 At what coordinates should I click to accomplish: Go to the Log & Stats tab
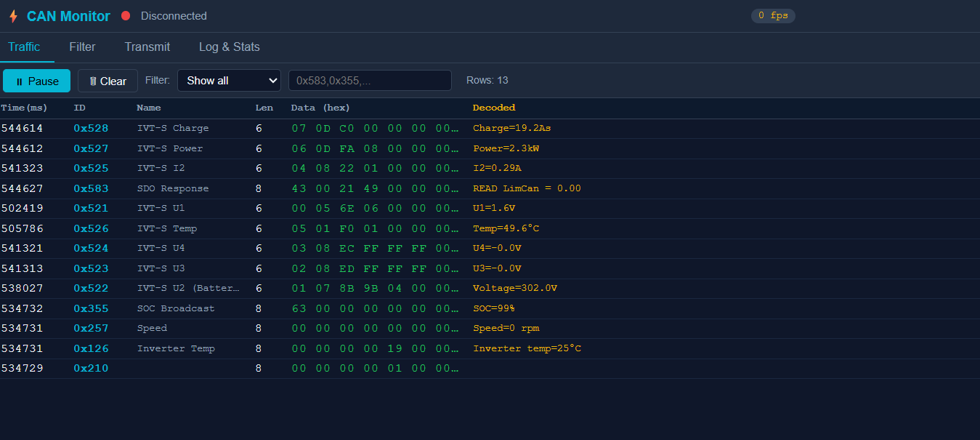(x=229, y=47)
